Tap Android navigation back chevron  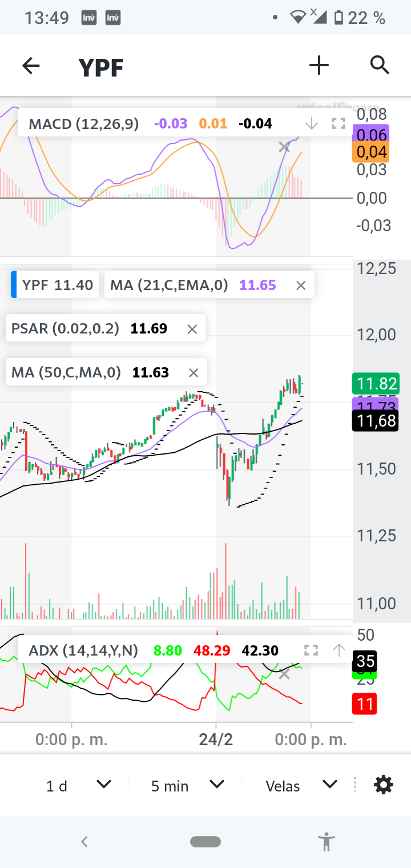click(x=84, y=841)
